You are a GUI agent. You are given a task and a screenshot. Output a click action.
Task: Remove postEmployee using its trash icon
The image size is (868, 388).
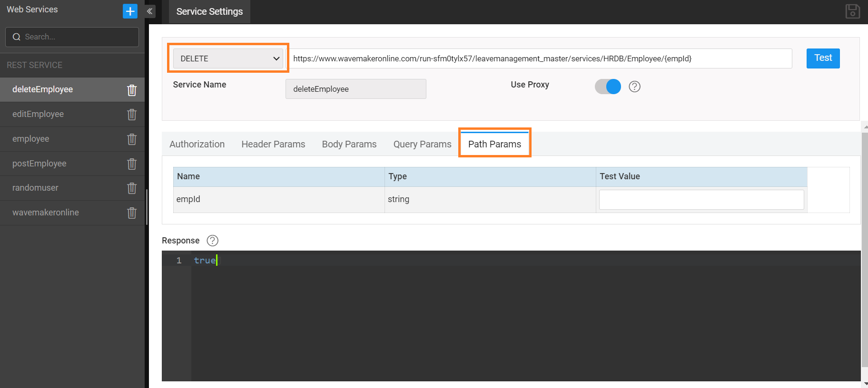coord(132,164)
